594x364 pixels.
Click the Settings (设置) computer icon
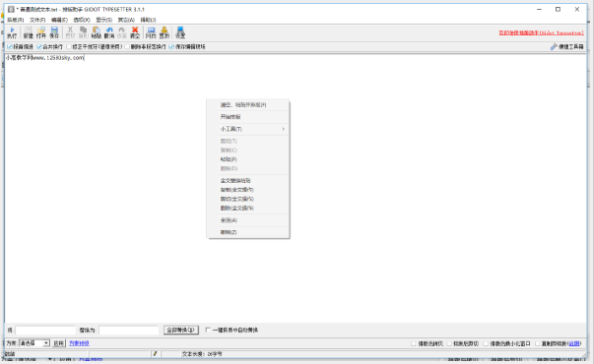[x=180, y=32]
